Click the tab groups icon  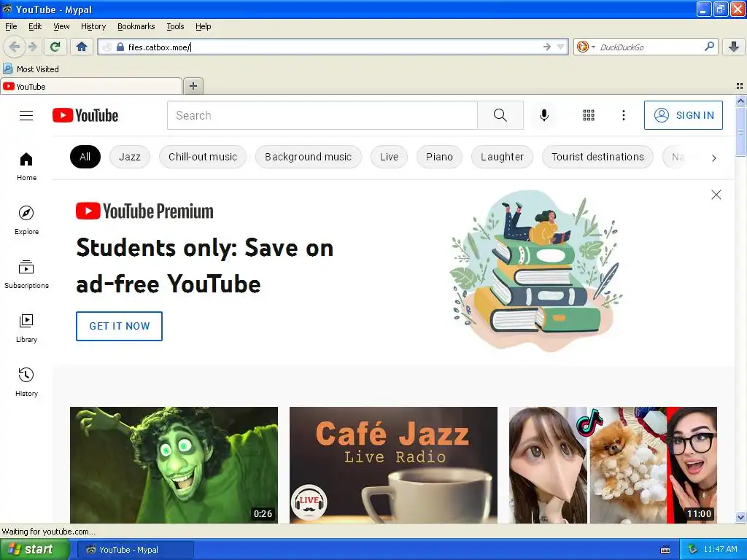(740, 86)
